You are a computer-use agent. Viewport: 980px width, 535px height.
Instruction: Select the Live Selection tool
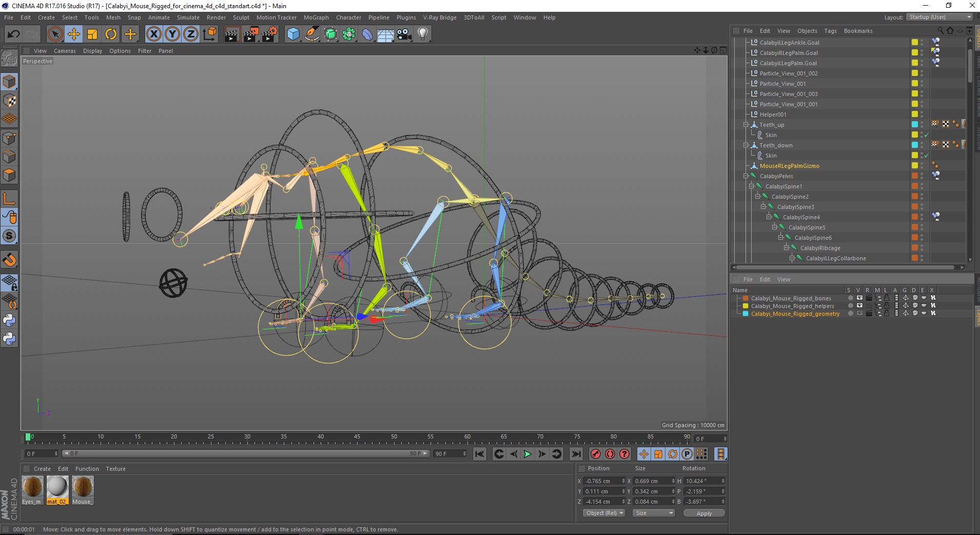[x=55, y=34]
